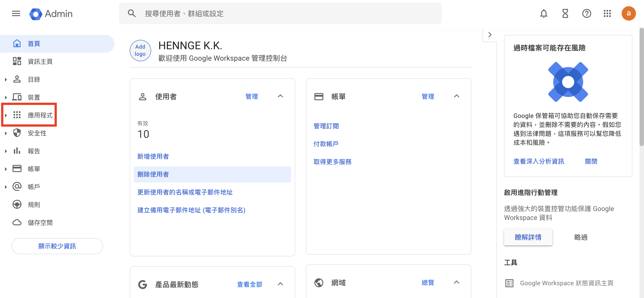Collapse the 帳單 card chevron
This screenshot has height=298, width=644.
pos(456,96)
